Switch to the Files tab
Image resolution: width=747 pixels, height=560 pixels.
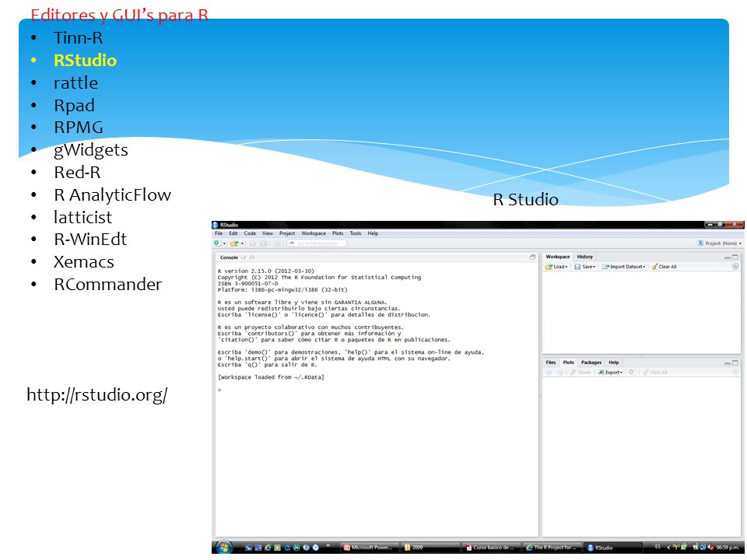[551, 362]
